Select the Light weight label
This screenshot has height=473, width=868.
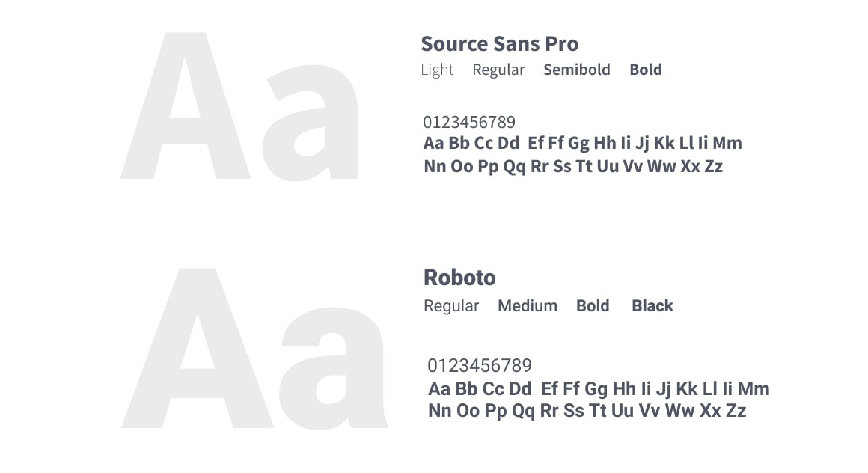[x=437, y=70]
